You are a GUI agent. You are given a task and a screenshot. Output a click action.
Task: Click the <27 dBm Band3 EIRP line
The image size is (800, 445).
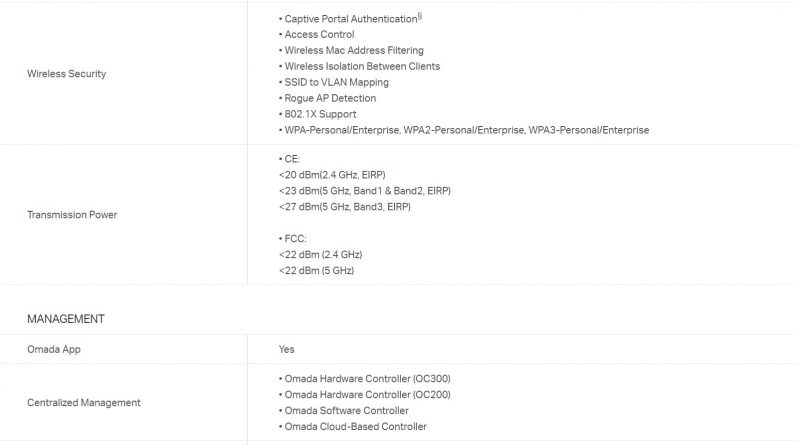pos(345,207)
